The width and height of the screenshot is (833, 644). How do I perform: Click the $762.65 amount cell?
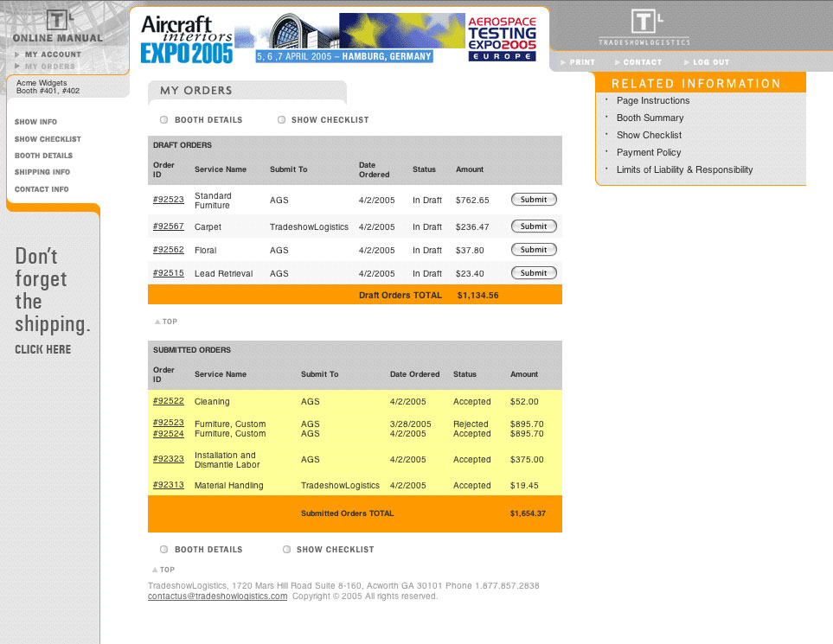click(472, 201)
